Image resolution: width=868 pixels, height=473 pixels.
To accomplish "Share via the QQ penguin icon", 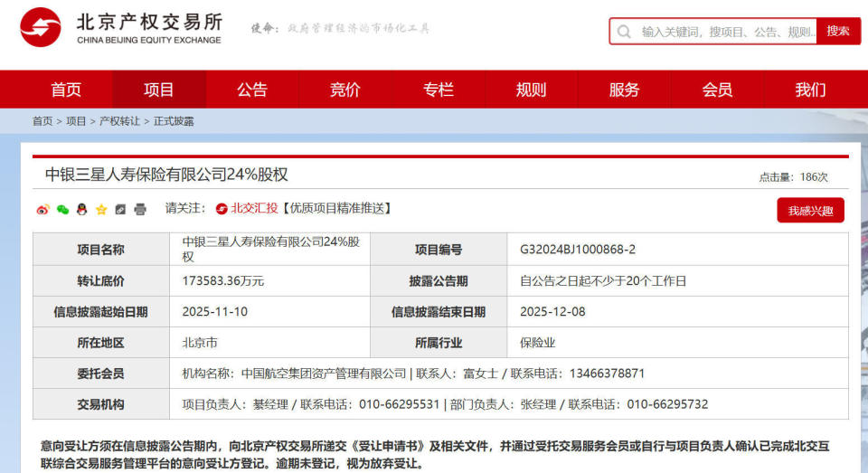I will click(x=82, y=209).
